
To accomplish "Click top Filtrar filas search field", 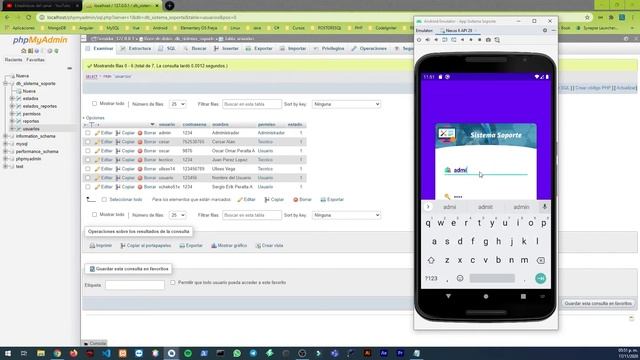I will (x=252, y=104).
